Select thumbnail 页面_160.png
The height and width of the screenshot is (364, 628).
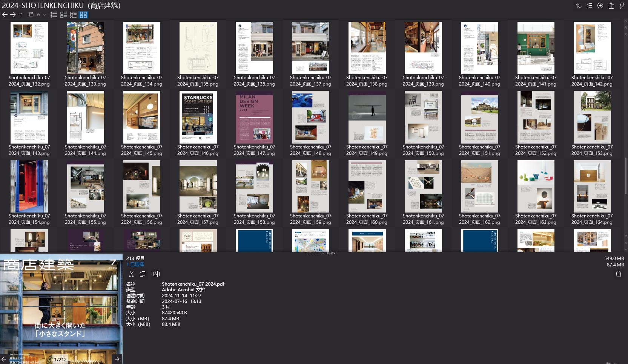[367, 186]
